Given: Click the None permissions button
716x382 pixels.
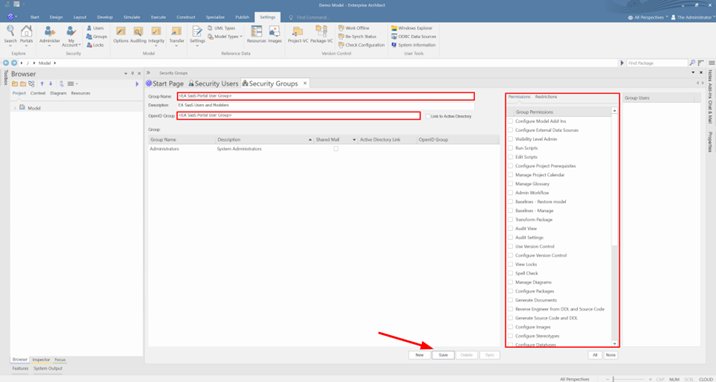Looking at the screenshot, I should pos(611,355).
